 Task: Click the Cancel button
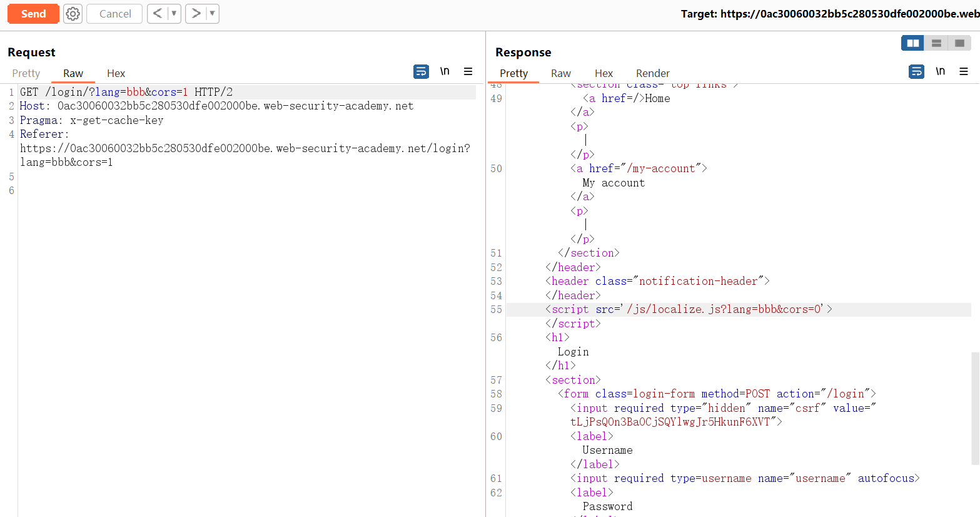pyautogui.click(x=115, y=14)
